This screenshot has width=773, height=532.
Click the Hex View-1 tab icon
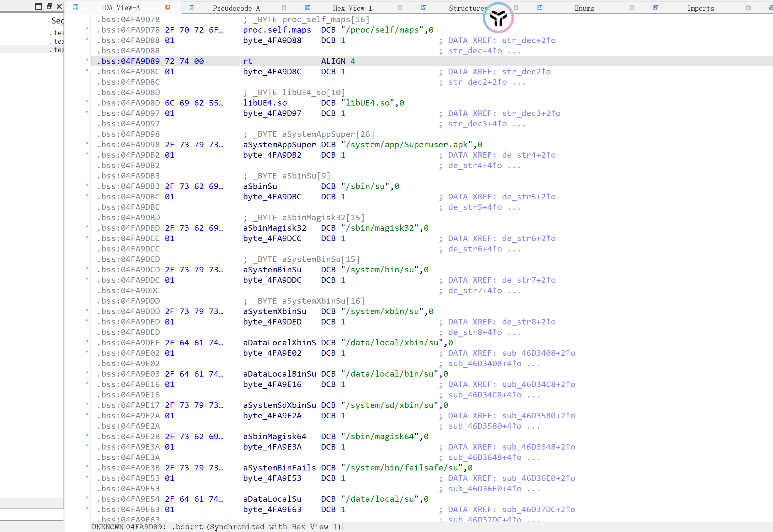(x=308, y=8)
